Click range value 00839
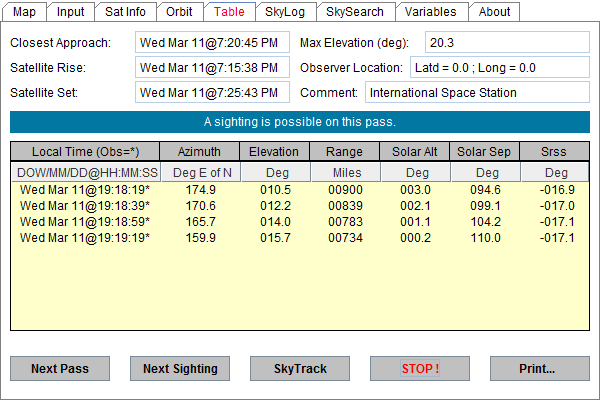600x400 pixels. pos(346,206)
